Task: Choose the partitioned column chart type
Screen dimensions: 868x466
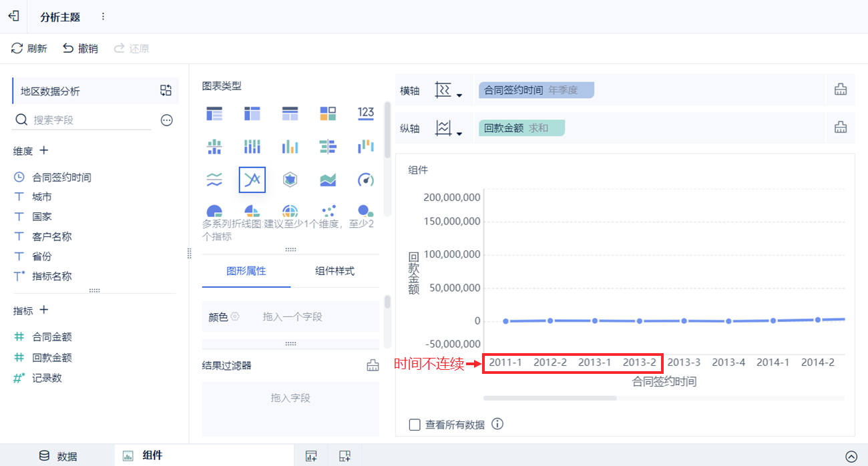Action: tap(214, 146)
